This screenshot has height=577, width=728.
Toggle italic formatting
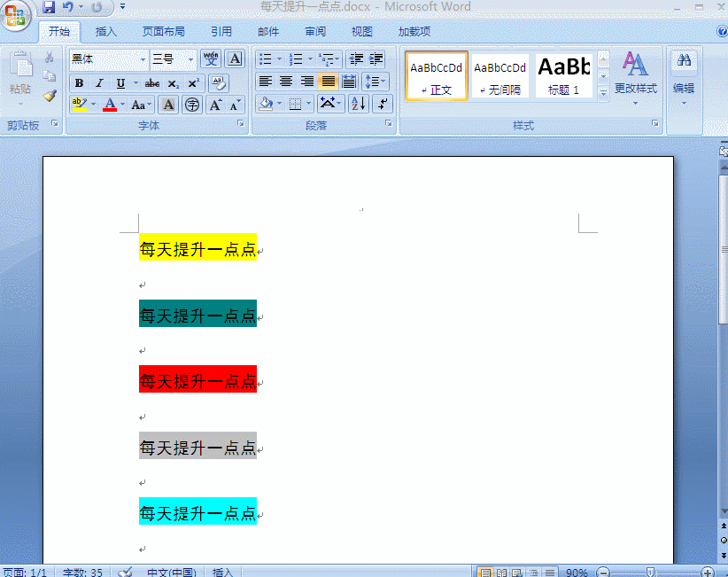(x=99, y=83)
